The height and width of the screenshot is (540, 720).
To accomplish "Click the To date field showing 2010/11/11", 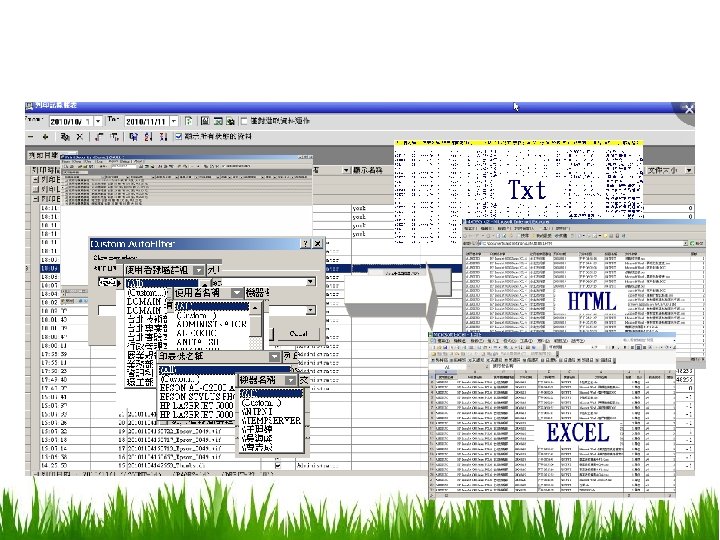I will point(146,121).
